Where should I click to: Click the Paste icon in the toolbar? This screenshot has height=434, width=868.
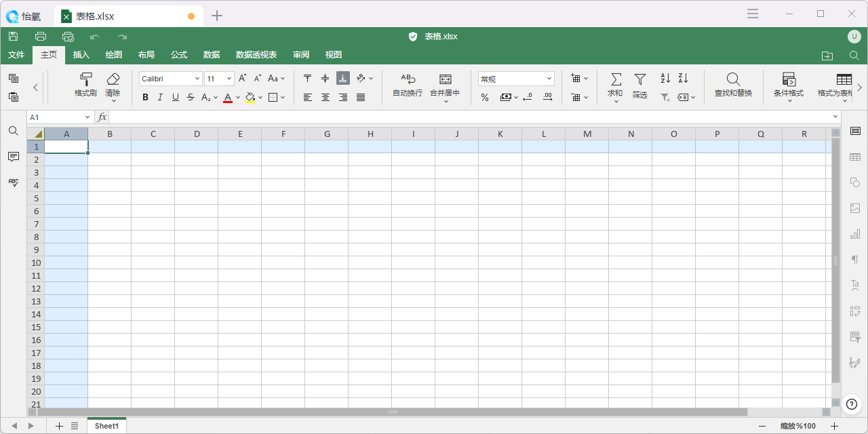(x=14, y=97)
